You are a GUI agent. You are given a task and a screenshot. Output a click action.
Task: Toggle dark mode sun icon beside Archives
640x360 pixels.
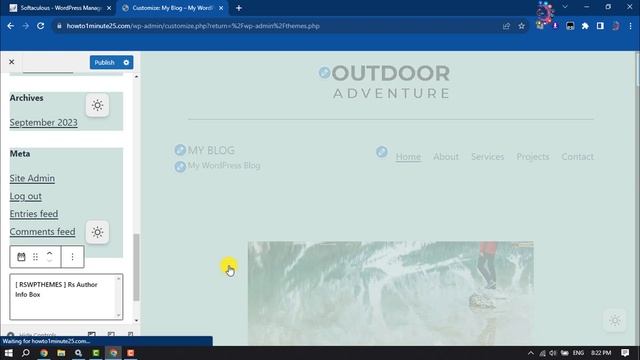point(97,105)
